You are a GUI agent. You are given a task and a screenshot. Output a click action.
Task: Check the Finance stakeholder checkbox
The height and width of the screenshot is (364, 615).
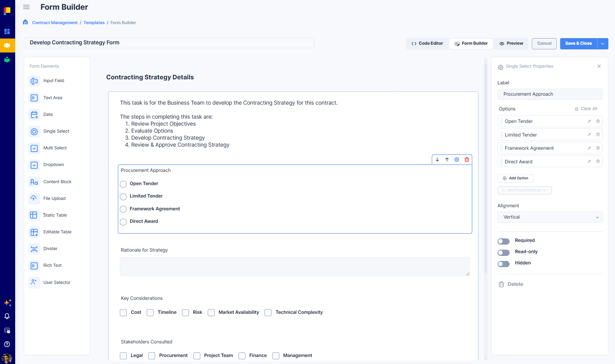[x=242, y=356]
